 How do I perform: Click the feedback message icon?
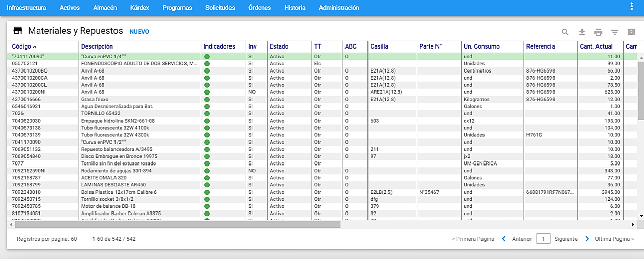pos(631,32)
